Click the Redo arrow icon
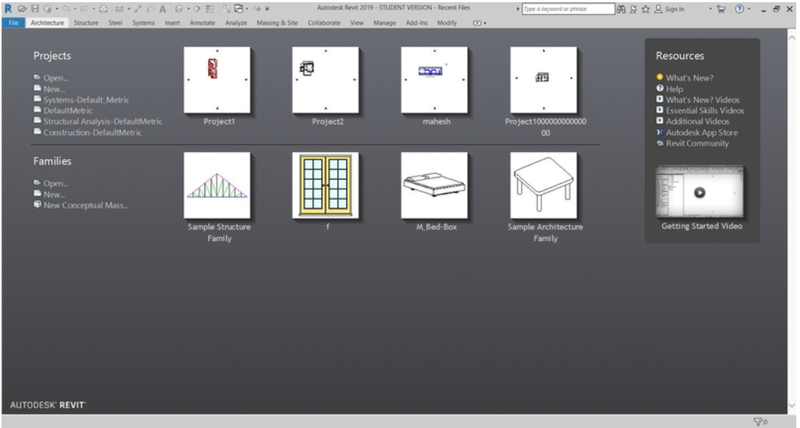The width and height of the screenshot is (800, 428). [84, 9]
